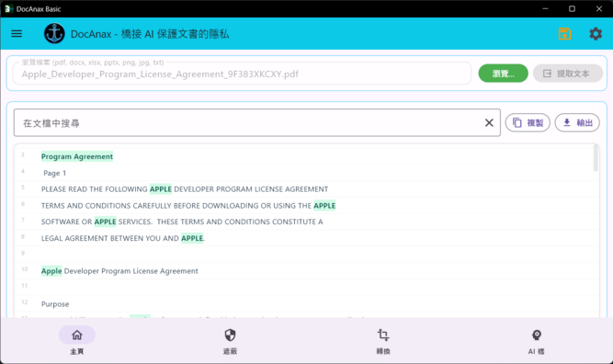Click highlighted 'Apple' on line 10
The width and height of the screenshot is (613, 364).
point(51,271)
